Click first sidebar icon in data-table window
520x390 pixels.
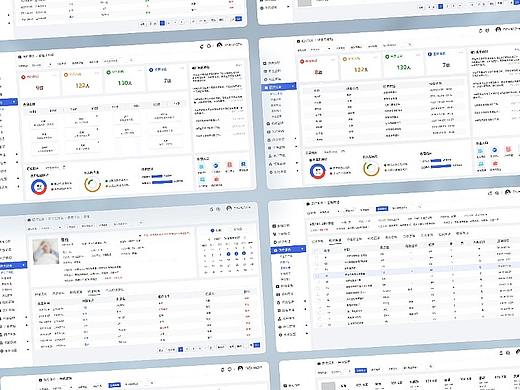click(274, 226)
